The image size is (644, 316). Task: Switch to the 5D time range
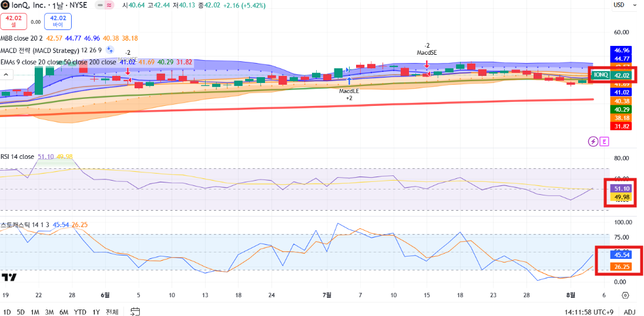point(21,312)
